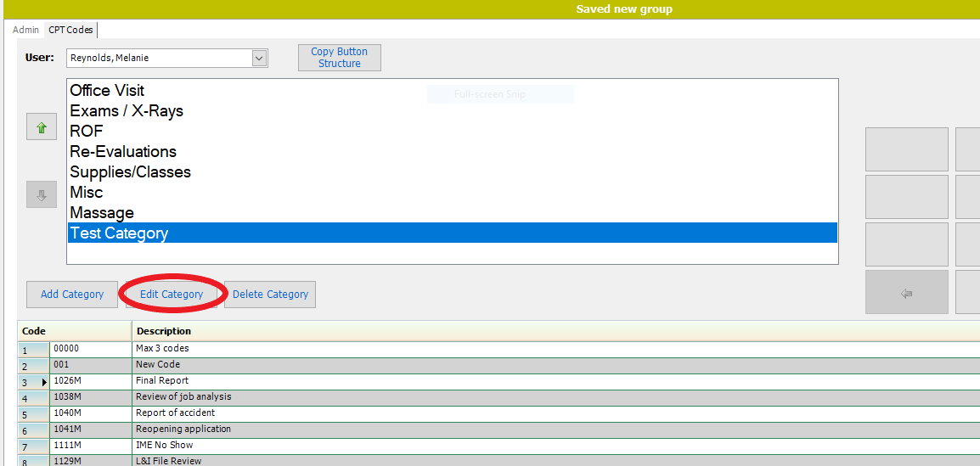Click code cell 1038M
980x466 pixels.
(x=91, y=397)
